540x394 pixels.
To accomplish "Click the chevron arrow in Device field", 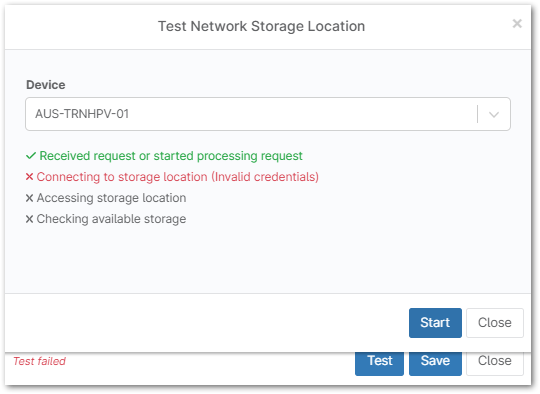I will pyautogui.click(x=494, y=114).
